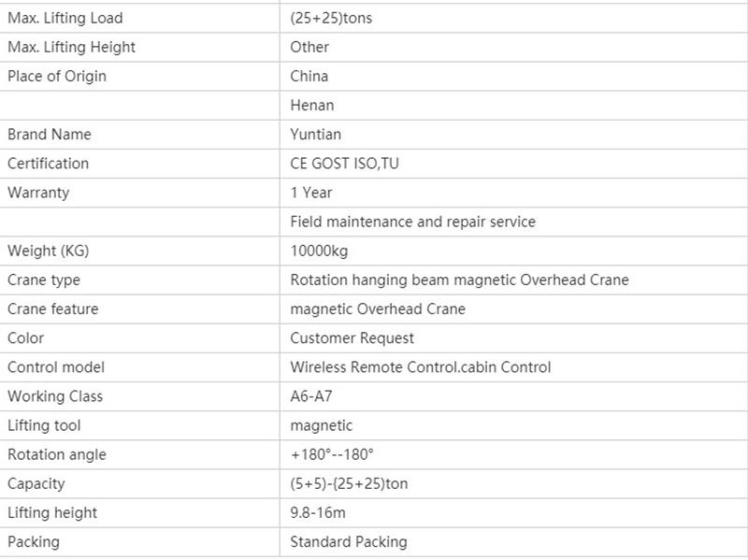
Task: Click the CE GOST ISO,TU certification text
Action: click(344, 164)
